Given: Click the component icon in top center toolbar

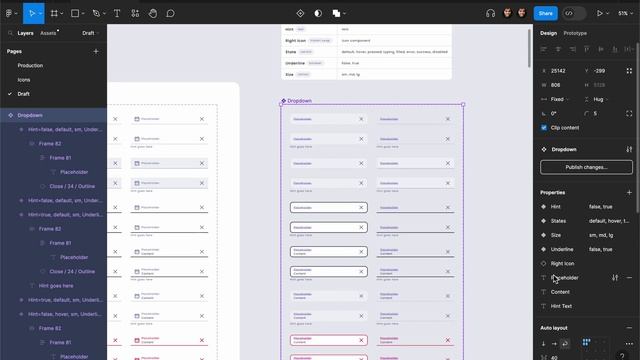Looking at the screenshot, I should 300,13.
